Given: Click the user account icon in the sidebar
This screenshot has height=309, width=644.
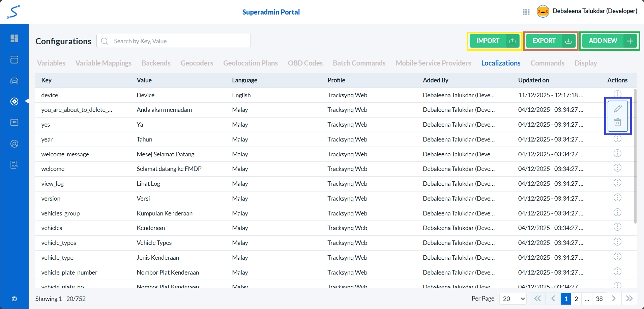Looking at the screenshot, I should tap(14, 144).
